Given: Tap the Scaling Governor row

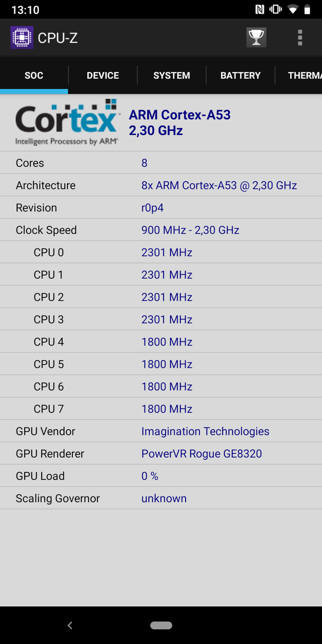Looking at the screenshot, I should point(161,498).
